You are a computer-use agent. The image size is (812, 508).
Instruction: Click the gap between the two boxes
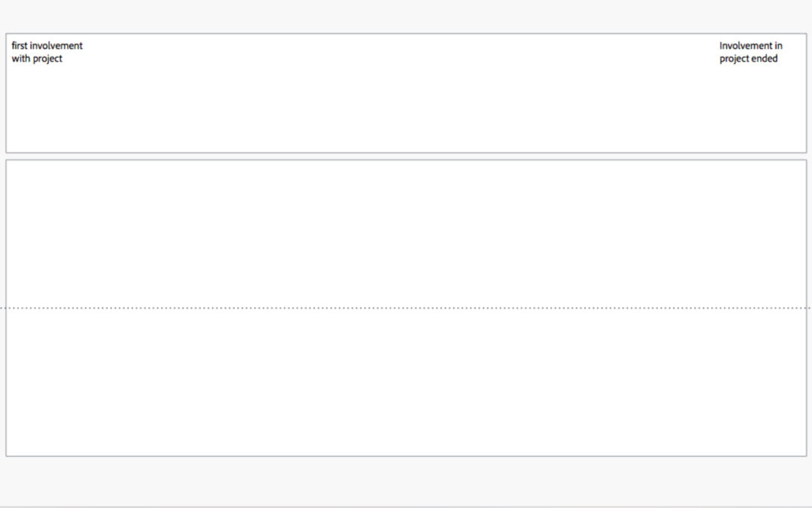tap(406, 156)
